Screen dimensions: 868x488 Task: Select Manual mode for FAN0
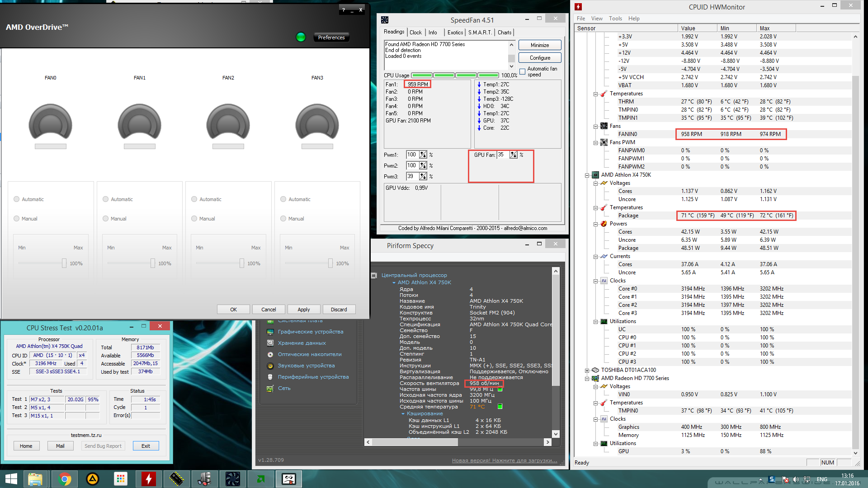[17, 219]
